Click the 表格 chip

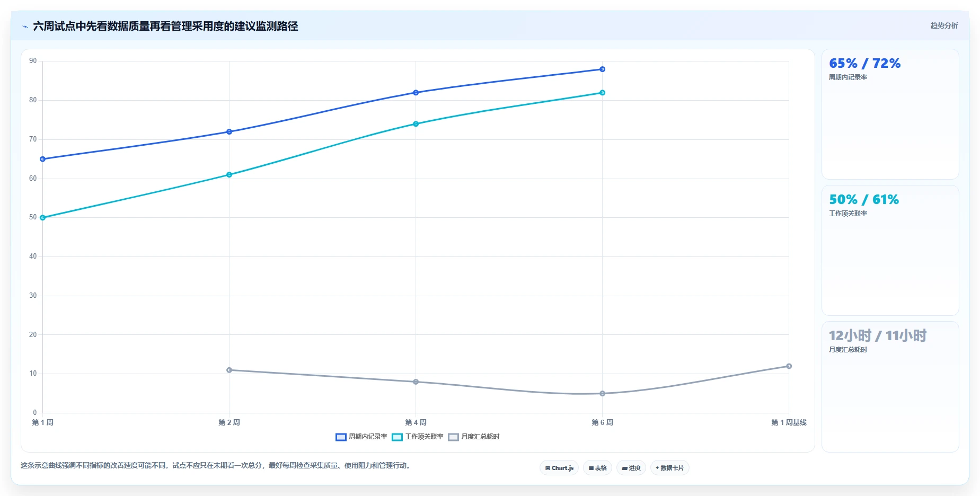pyautogui.click(x=597, y=468)
